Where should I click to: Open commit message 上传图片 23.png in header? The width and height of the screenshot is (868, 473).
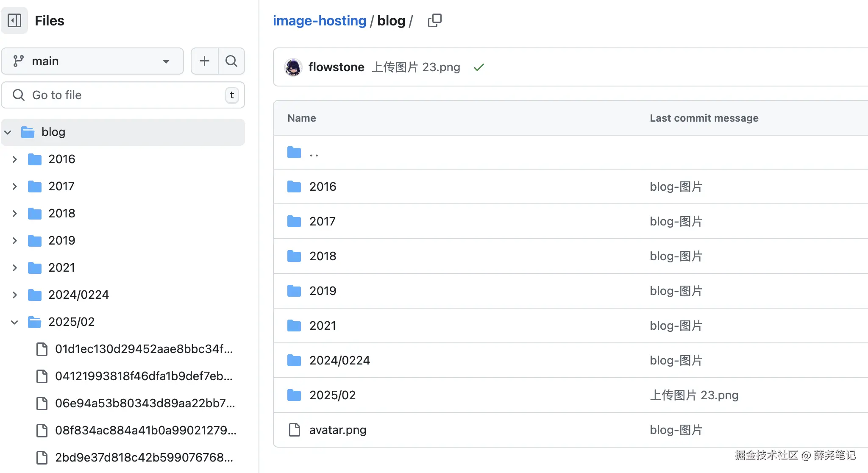(x=416, y=67)
